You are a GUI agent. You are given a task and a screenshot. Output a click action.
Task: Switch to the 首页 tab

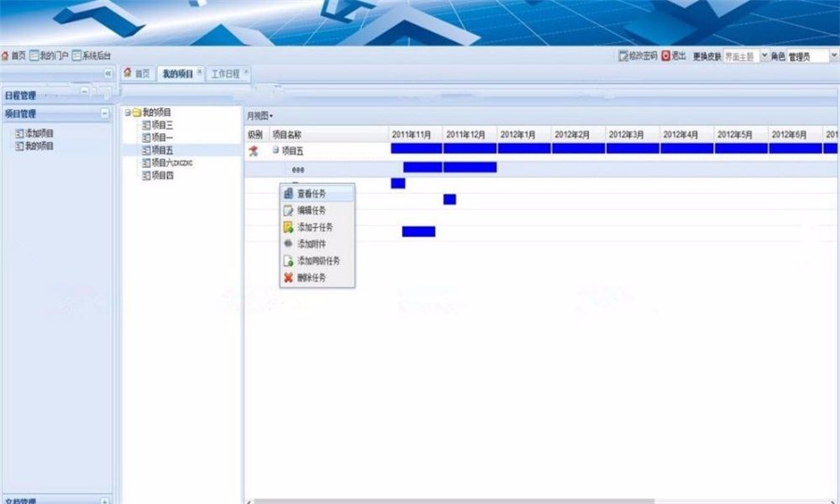click(x=137, y=74)
